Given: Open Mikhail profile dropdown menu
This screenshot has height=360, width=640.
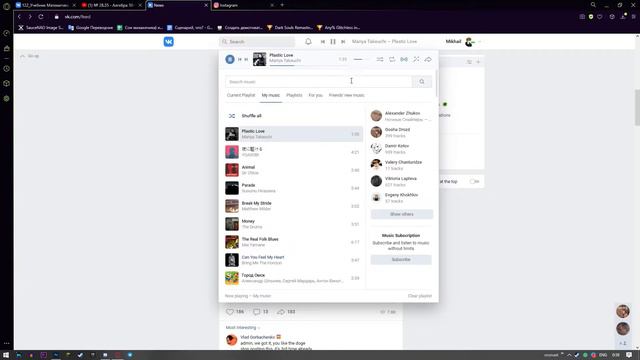Looking at the screenshot, I should pos(463,42).
